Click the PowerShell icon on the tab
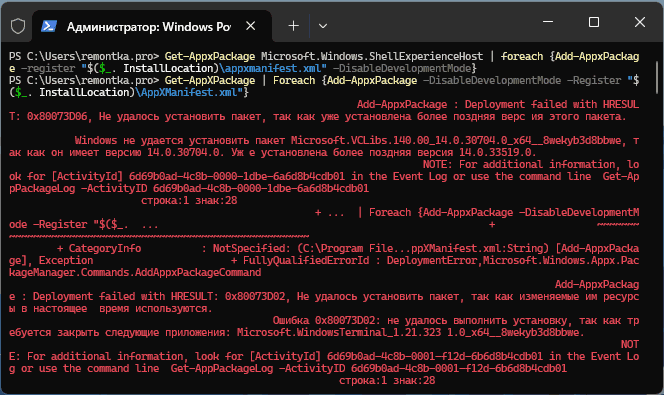This screenshot has width=664, height=395. point(49,26)
